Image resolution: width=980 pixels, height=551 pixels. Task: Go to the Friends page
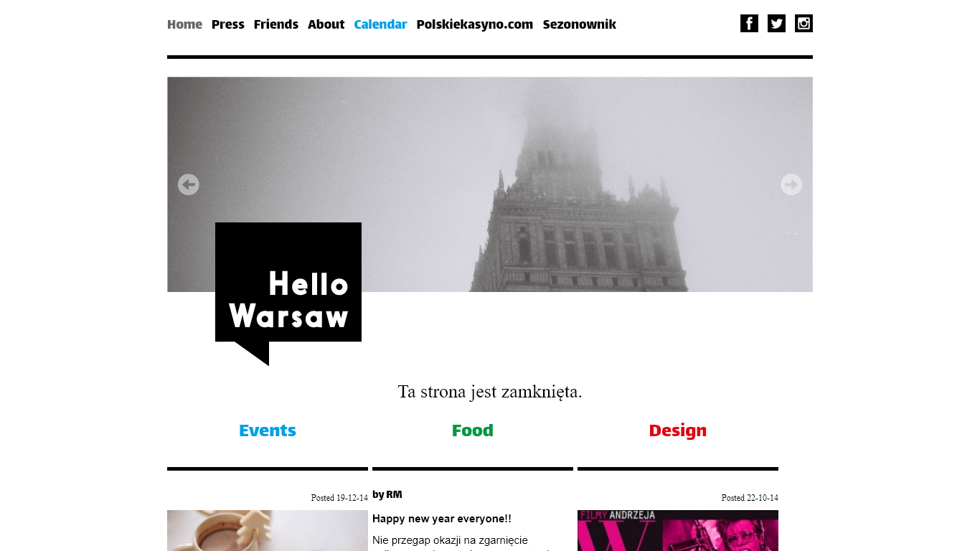click(x=276, y=24)
